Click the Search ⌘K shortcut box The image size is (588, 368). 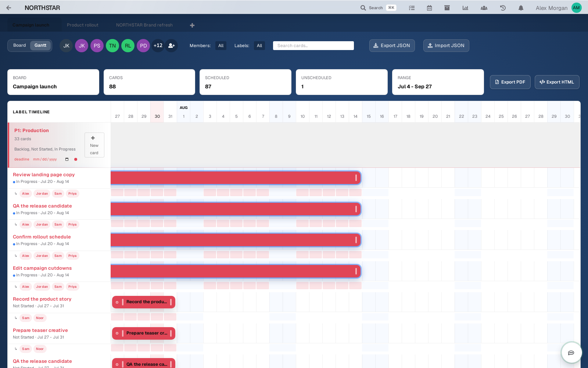tap(391, 8)
